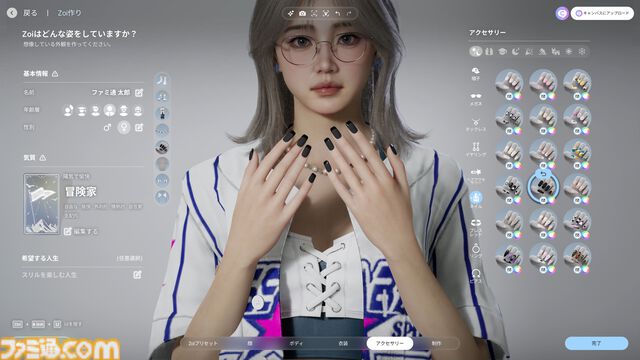Click the warning triangle next to 気質

coord(43,158)
